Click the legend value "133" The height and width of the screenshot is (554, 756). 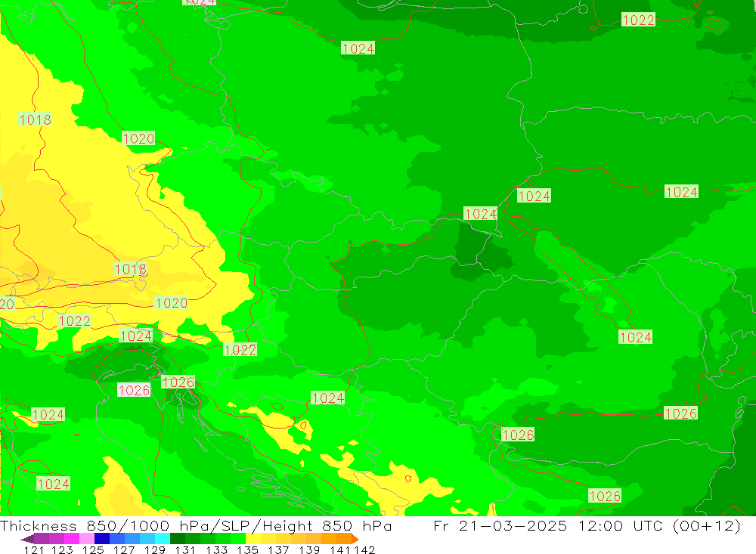point(216,549)
